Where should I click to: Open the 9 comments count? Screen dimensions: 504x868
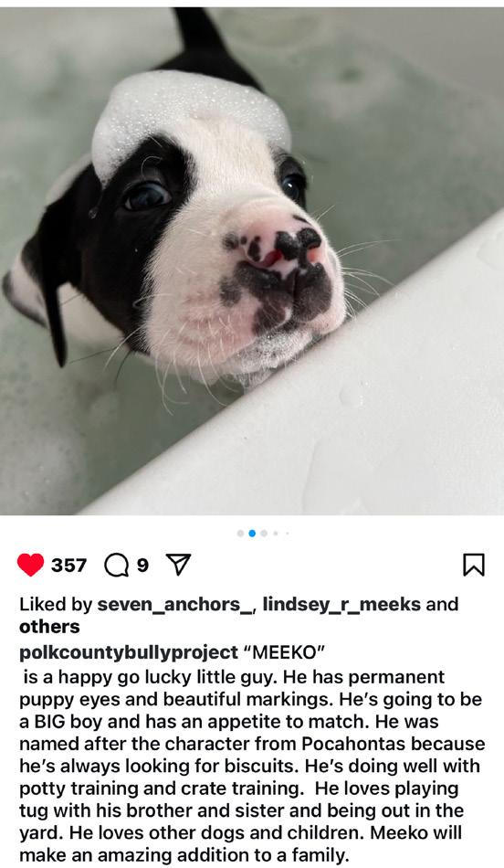pyautogui.click(x=142, y=566)
